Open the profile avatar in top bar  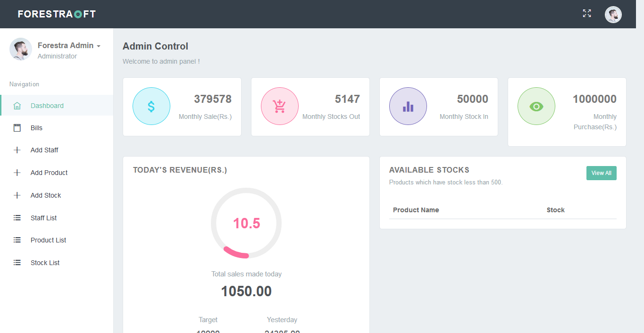click(x=613, y=15)
